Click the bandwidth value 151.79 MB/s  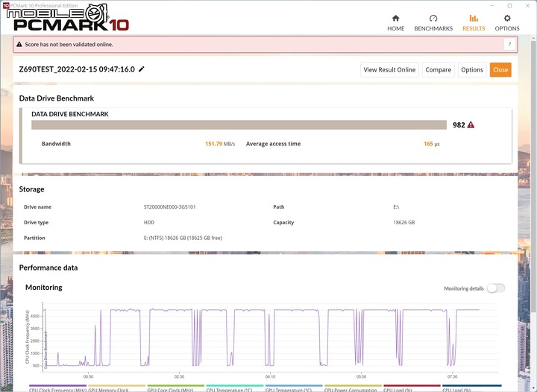[x=220, y=144]
